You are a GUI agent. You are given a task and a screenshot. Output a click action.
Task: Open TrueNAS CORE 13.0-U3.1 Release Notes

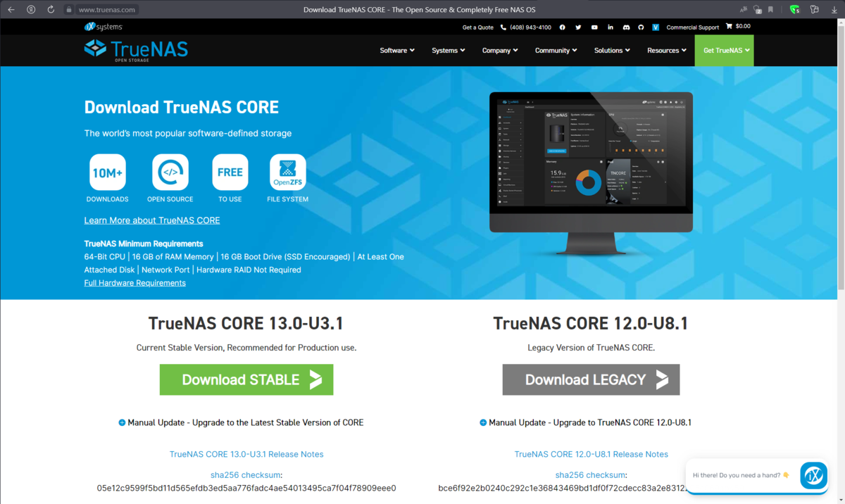pos(246,455)
